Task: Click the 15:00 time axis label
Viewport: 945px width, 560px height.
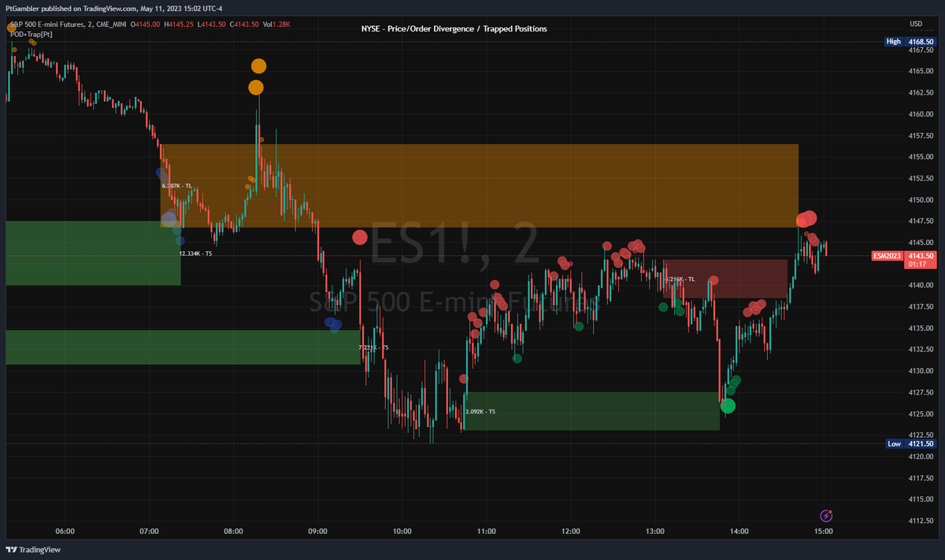Action: tap(824, 531)
